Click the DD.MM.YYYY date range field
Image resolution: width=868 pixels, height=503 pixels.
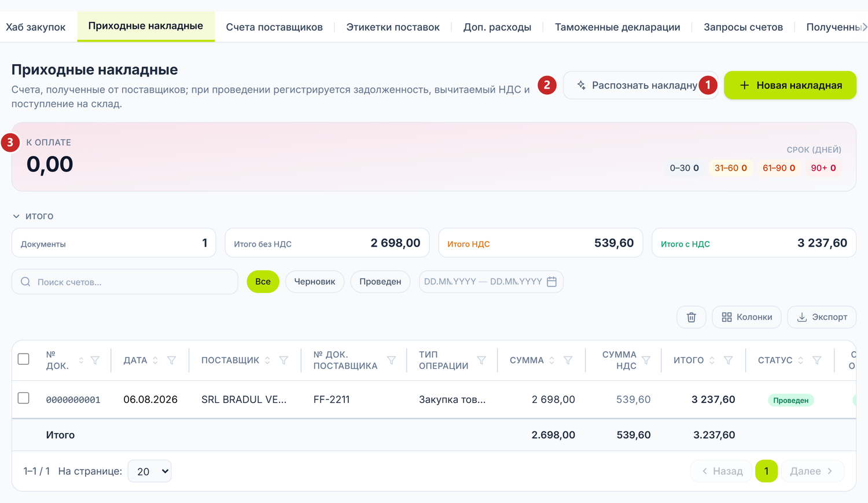(x=491, y=282)
